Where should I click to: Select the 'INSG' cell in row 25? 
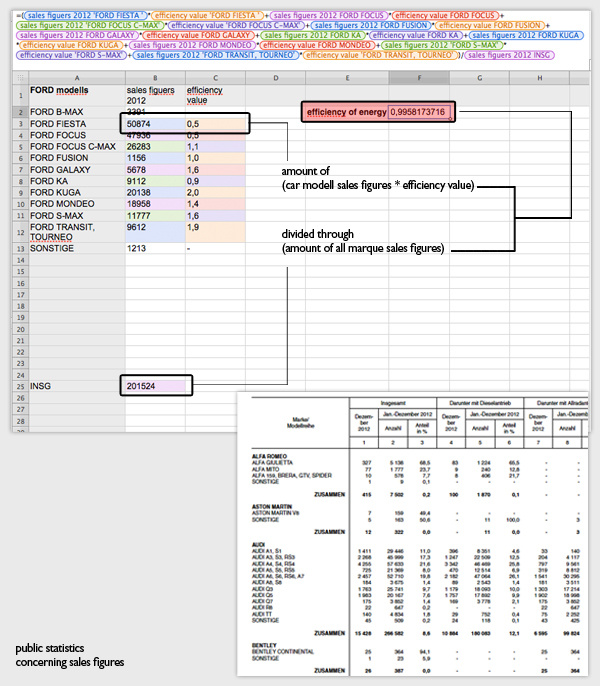[77, 386]
